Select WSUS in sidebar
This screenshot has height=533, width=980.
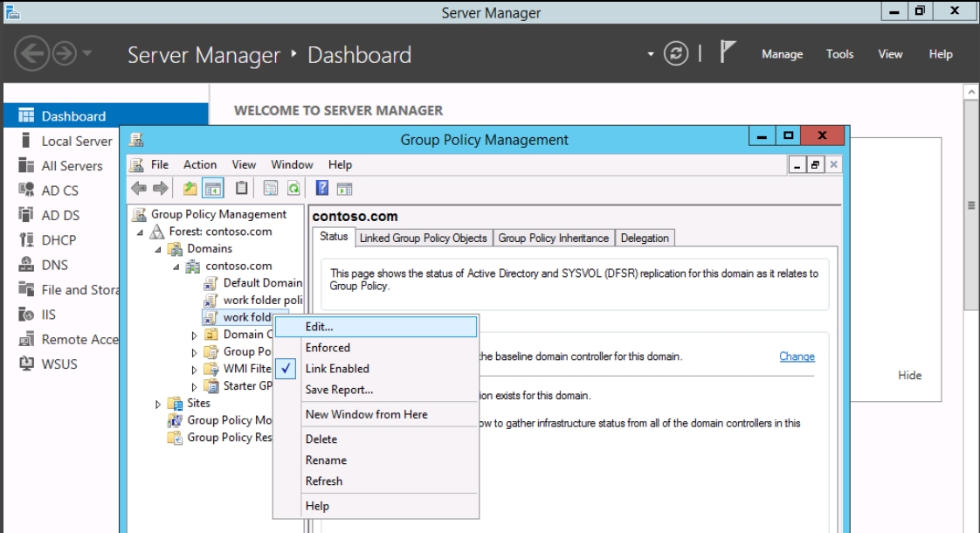61,364
